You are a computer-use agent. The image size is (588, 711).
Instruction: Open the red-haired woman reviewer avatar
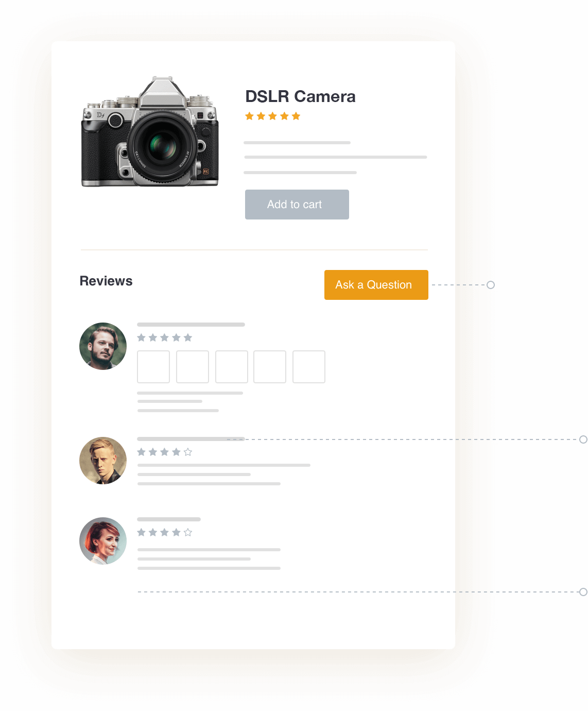(103, 541)
